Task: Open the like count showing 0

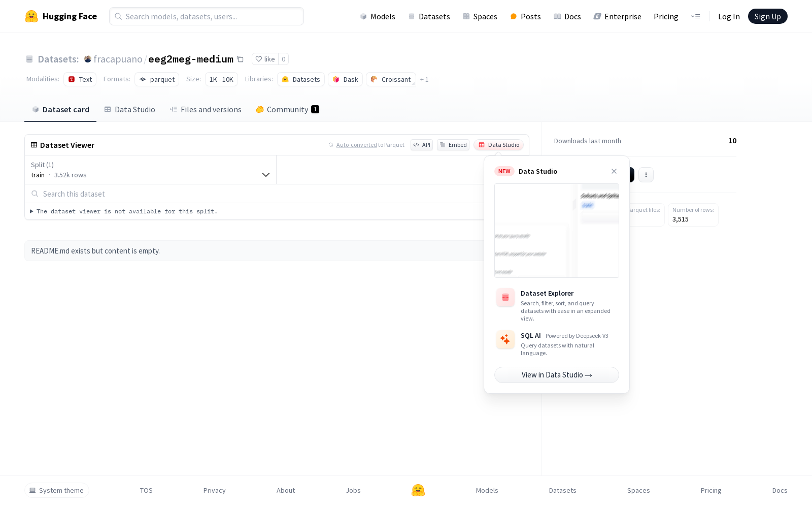Action: coord(284,59)
